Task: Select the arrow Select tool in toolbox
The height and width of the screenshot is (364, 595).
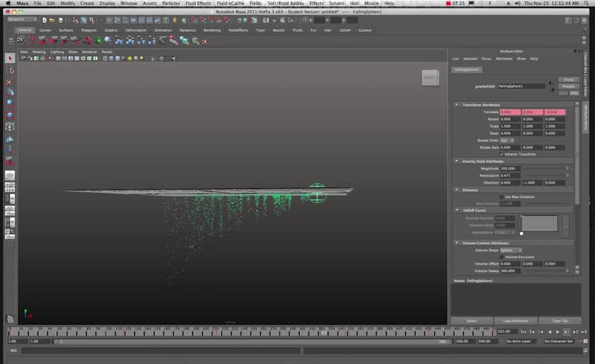Action: coord(10,58)
